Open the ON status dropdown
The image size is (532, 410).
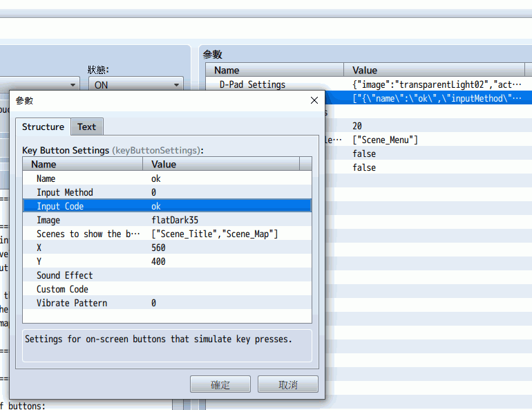click(x=135, y=85)
